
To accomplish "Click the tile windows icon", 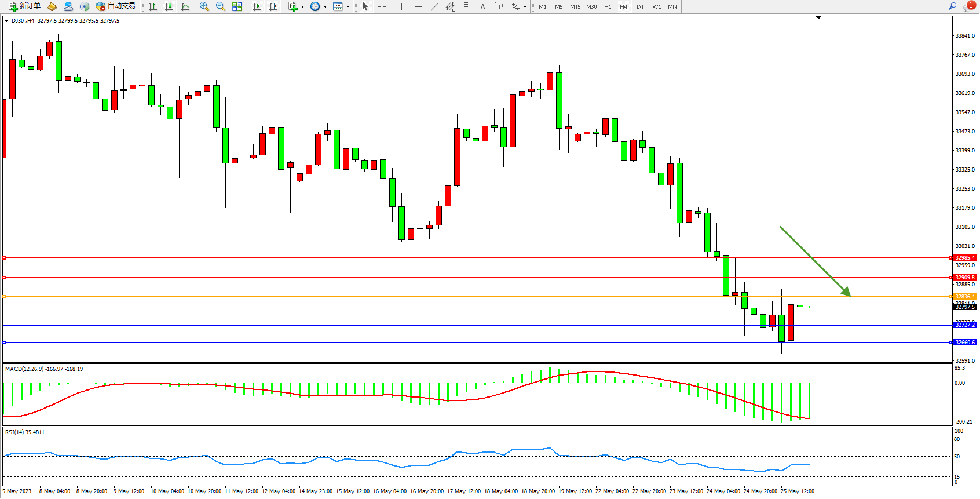I will (237, 6).
